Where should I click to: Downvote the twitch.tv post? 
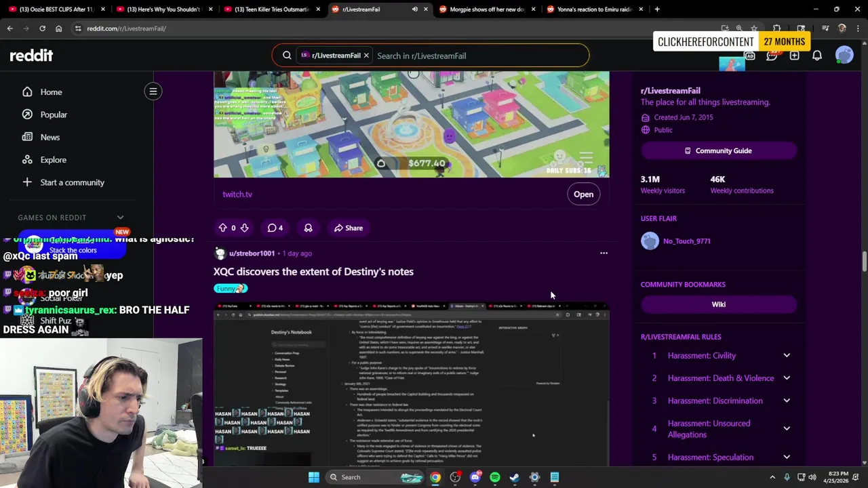(244, 228)
